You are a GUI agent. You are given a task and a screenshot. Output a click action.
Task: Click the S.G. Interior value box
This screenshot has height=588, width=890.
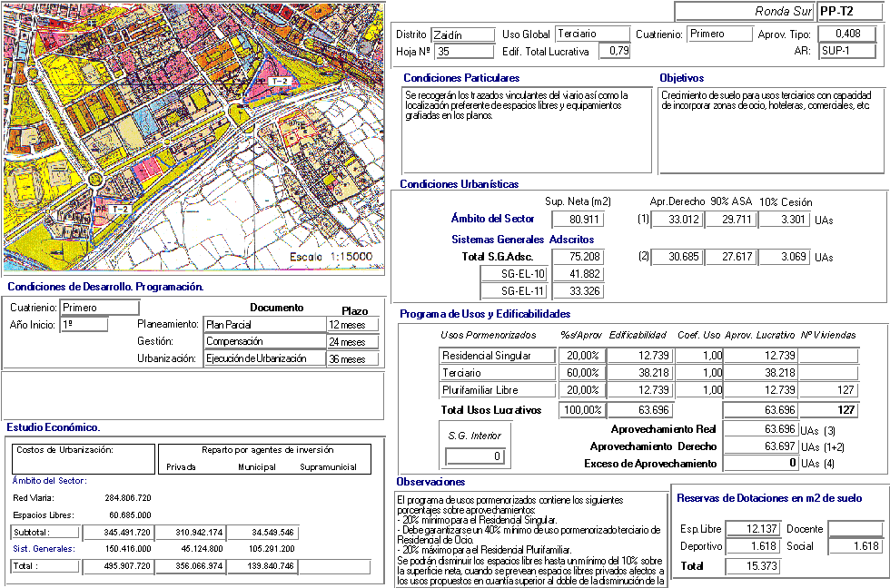pos(472,456)
